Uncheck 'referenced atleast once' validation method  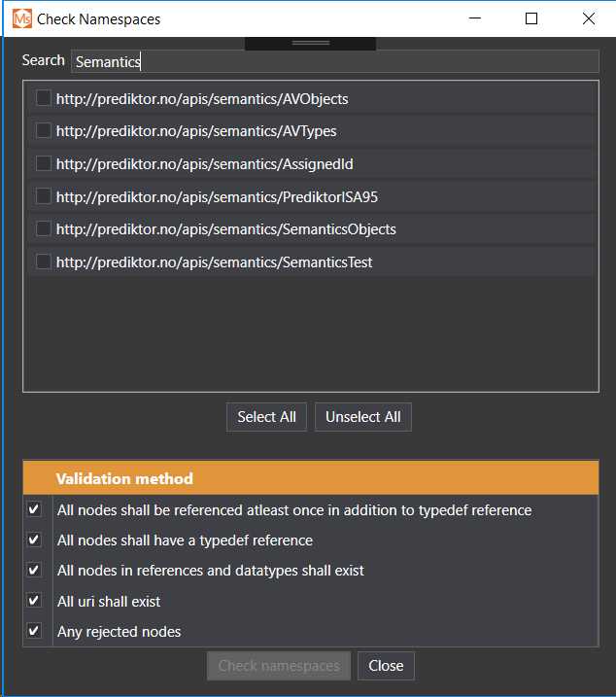pyautogui.click(x=35, y=509)
